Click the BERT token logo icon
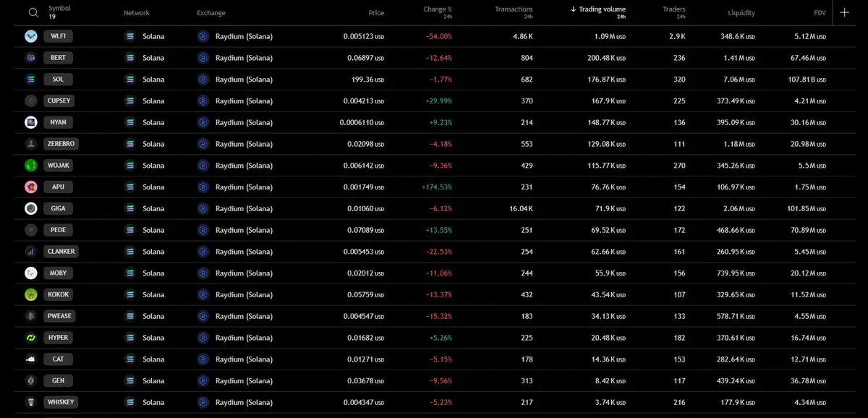This screenshot has height=418, width=868. coord(31,58)
